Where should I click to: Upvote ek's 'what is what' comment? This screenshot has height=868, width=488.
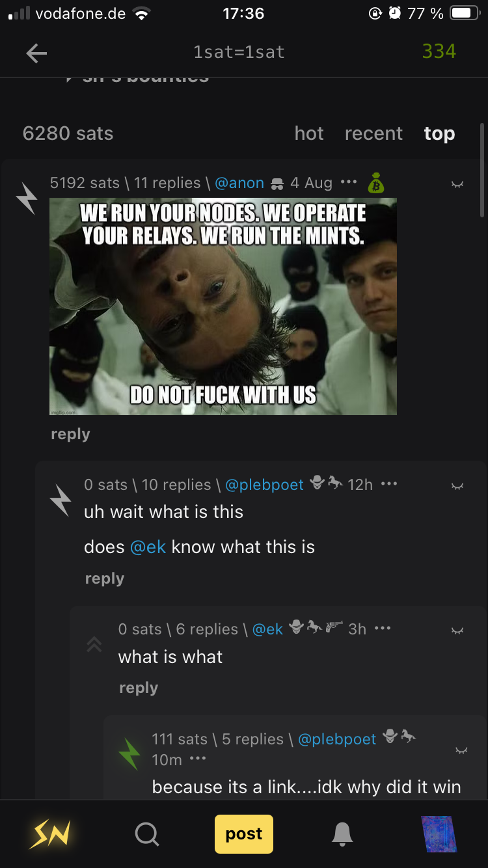tap(94, 645)
